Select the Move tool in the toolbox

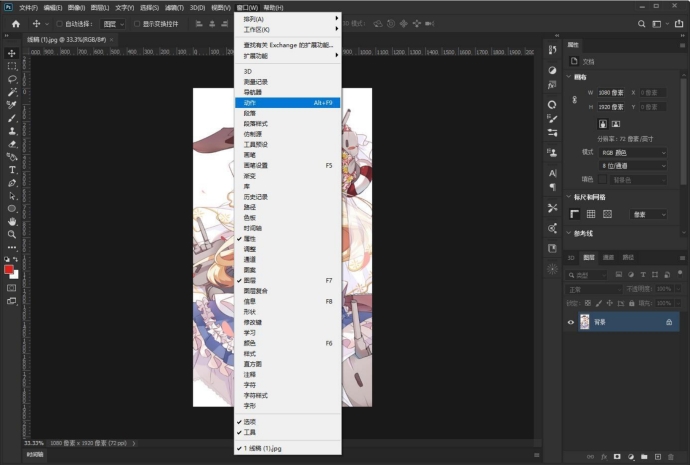[x=12, y=53]
